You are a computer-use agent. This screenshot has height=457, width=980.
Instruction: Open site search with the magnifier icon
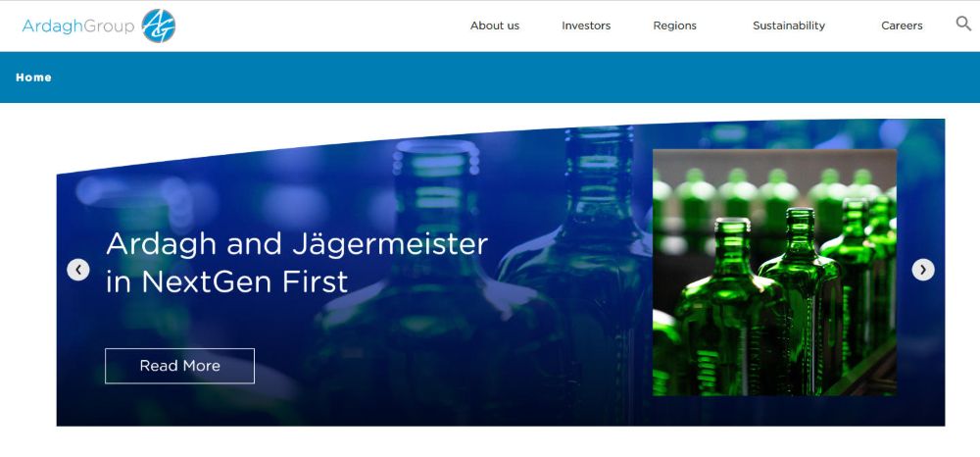963,24
